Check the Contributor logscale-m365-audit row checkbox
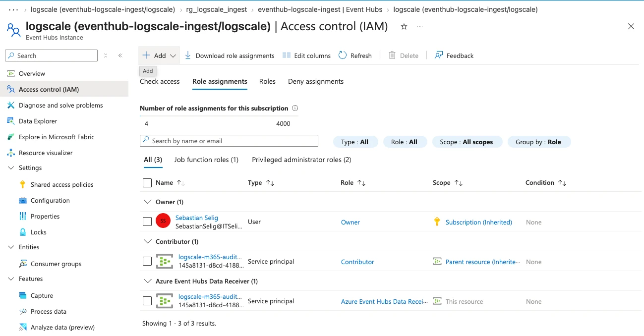The image size is (644, 336). click(x=147, y=261)
